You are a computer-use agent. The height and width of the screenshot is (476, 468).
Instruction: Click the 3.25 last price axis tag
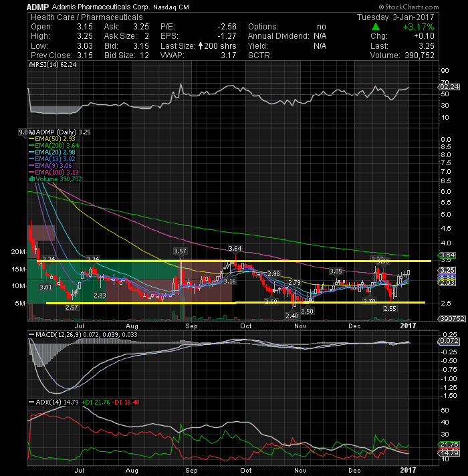pos(447,270)
